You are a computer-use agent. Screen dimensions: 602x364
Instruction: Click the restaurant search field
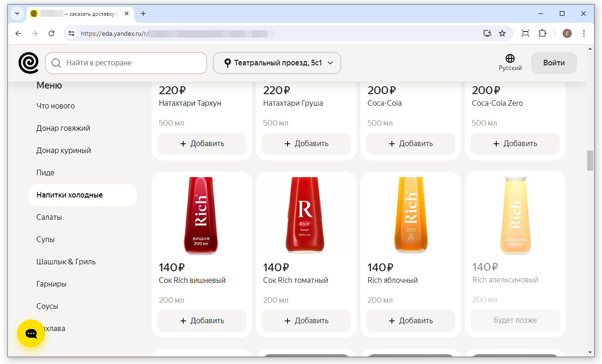click(x=126, y=63)
